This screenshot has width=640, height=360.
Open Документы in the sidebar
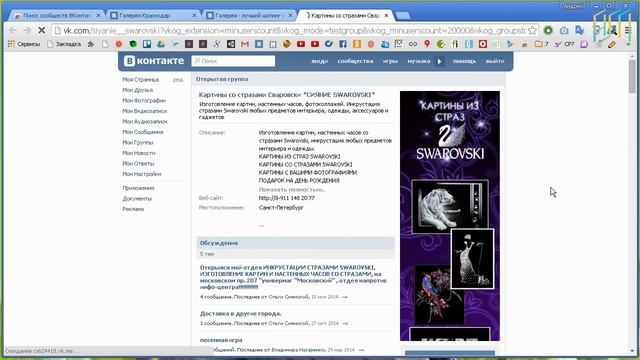point(137,199)
